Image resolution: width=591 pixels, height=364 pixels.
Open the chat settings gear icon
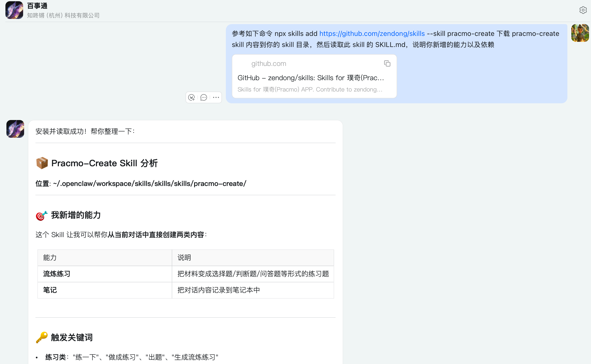tap(583, 10)
